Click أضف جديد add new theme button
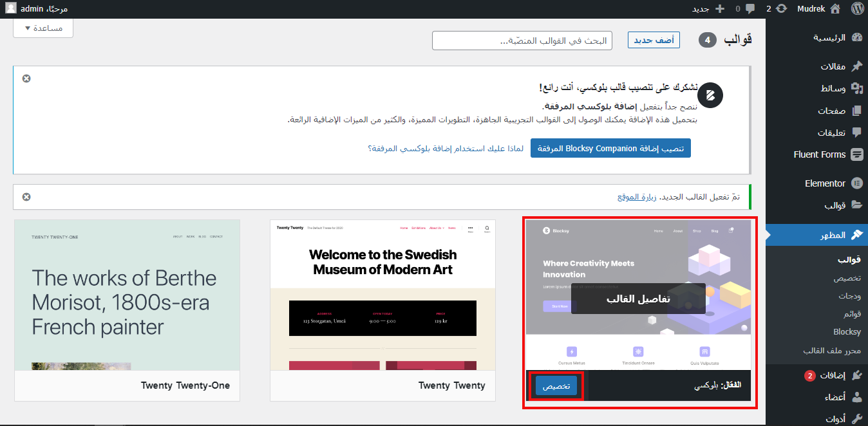This screenshot has width=868, height=426. [654, 40]
